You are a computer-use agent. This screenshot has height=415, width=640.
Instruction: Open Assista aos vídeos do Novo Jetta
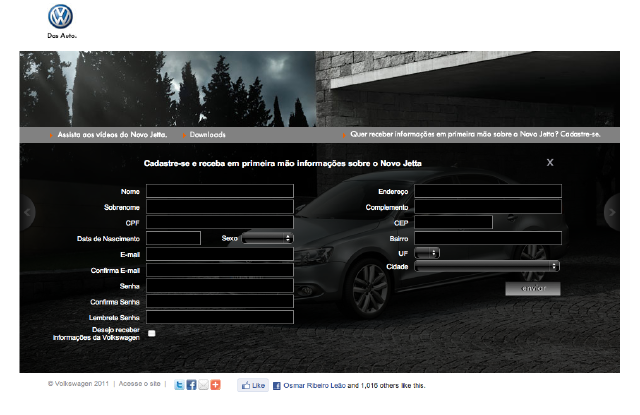112,135
